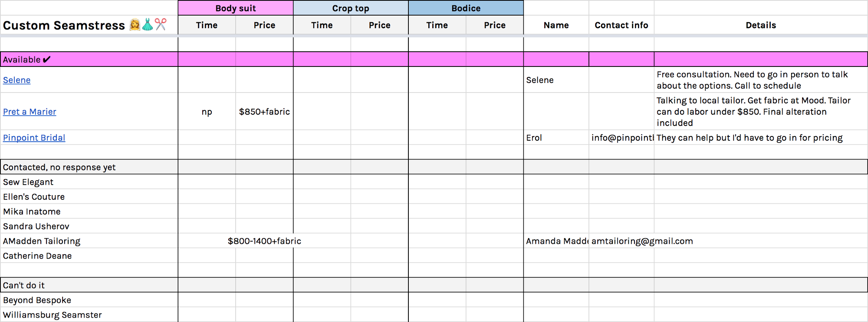Open the Selene hyperlink
Screen dimensions: 868x322
point(16,80)
